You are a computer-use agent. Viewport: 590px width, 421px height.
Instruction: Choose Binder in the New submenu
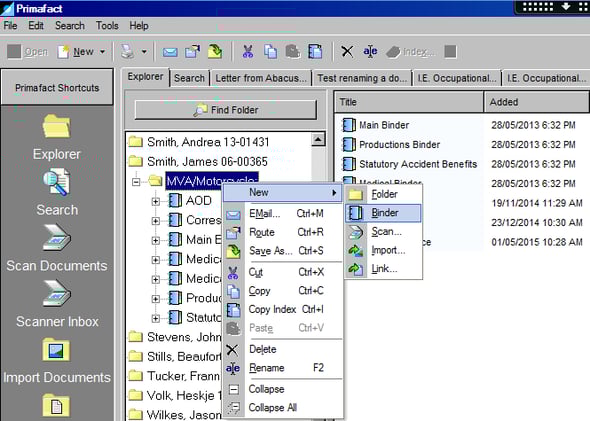click(383, 213)
